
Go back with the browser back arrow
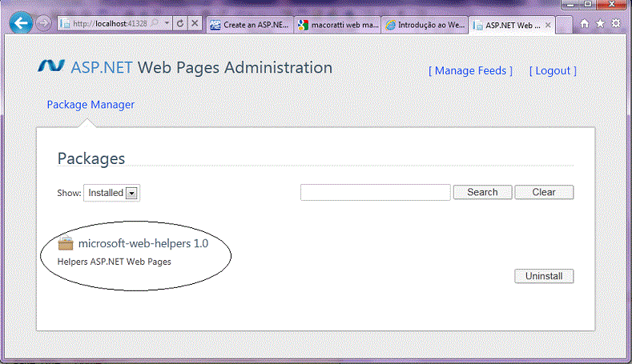pos(21,22)
